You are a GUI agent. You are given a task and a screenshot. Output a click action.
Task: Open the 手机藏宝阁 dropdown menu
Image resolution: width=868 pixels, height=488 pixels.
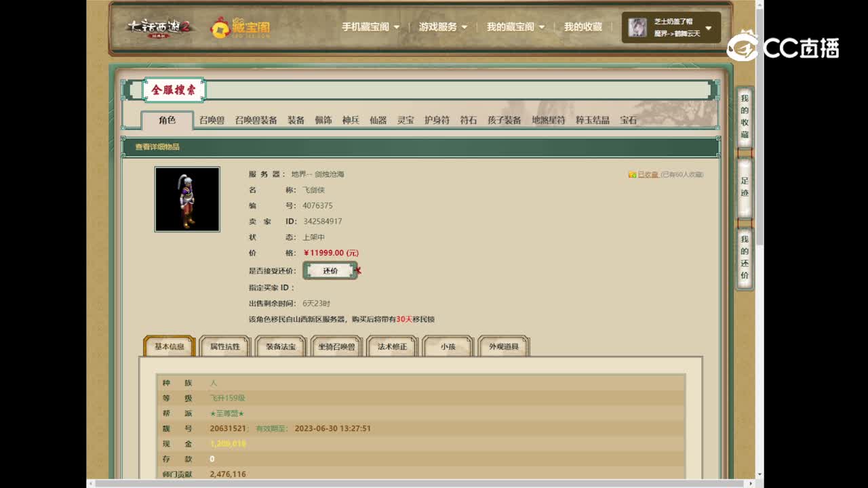[366, 26]
